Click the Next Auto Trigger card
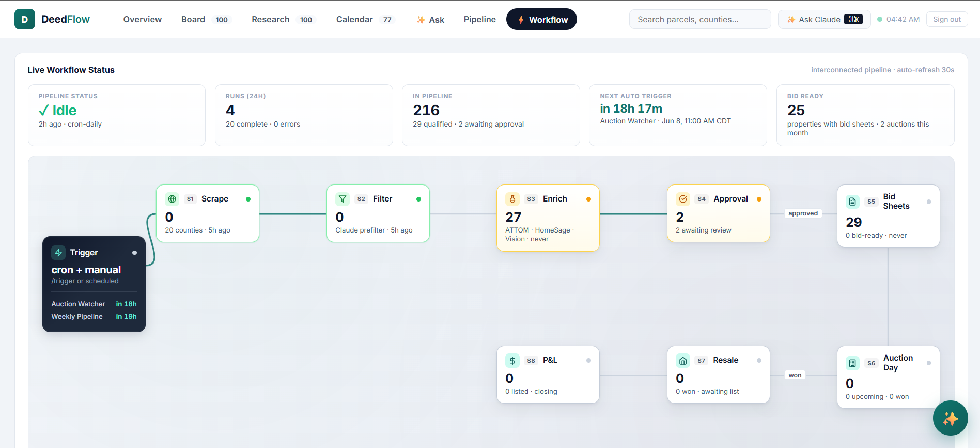The width and height of the screenshot is (980, 448). [x=678, y=115]
